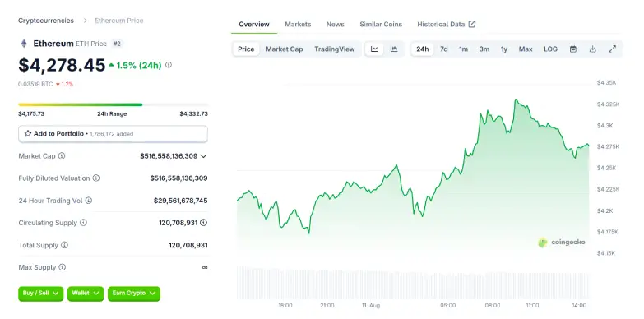644x319 pixels.
Task: Switch chart to TradingView
Action: pos(334,49)
